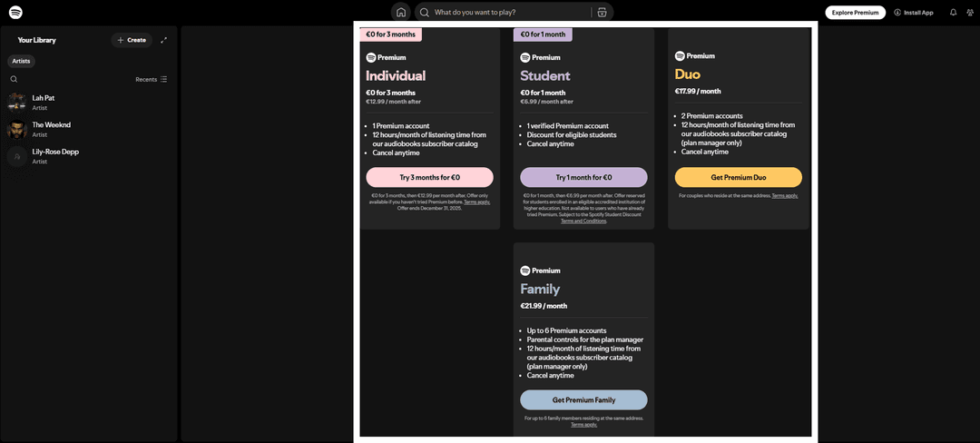
Task: Click the Spotify logo in top bar
Action: pos(16,13)
